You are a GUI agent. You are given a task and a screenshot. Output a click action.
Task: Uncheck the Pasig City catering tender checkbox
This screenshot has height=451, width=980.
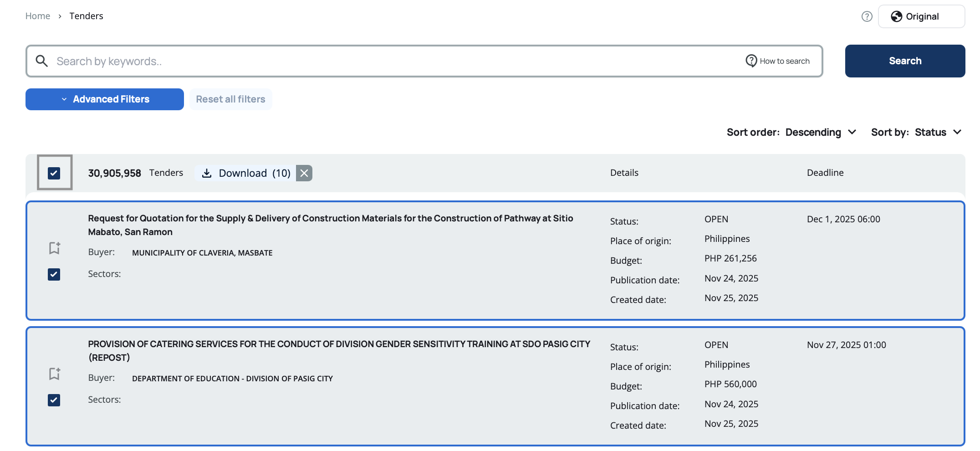pyautogui.click(x=54, y=400)
